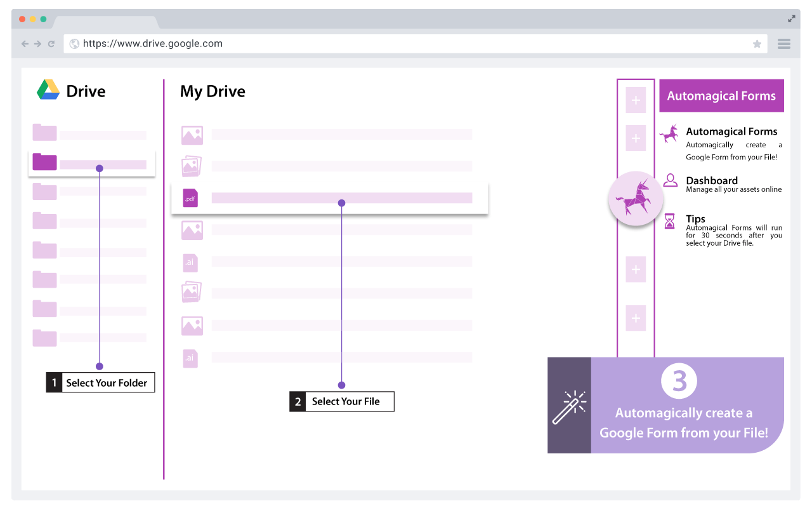Viewport: 812px width, 508px height.
Task: Click the small unicorn icon beside Automagical Forms
Action: coord(669,134)
